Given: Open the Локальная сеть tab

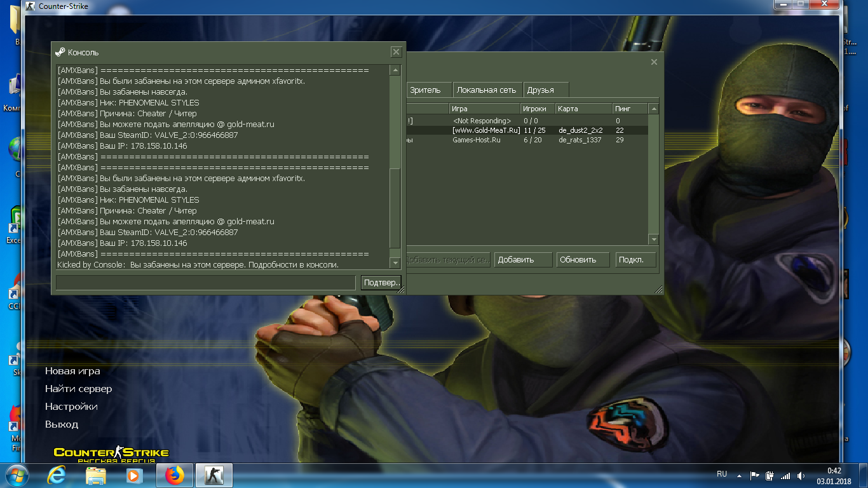Looking at the screenshot, I should 486,90.
